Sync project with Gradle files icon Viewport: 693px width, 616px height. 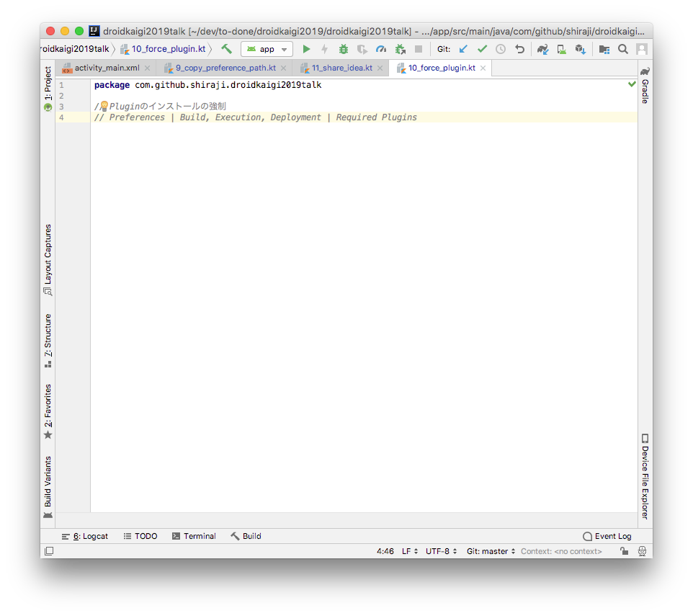click(x=542, y=49)
